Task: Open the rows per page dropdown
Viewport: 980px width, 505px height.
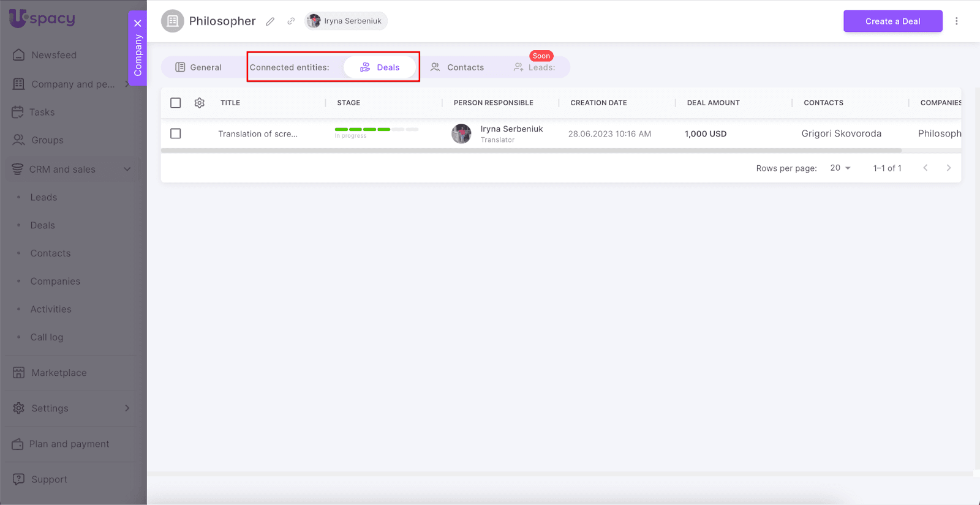Action: click(x=840, y=168)
